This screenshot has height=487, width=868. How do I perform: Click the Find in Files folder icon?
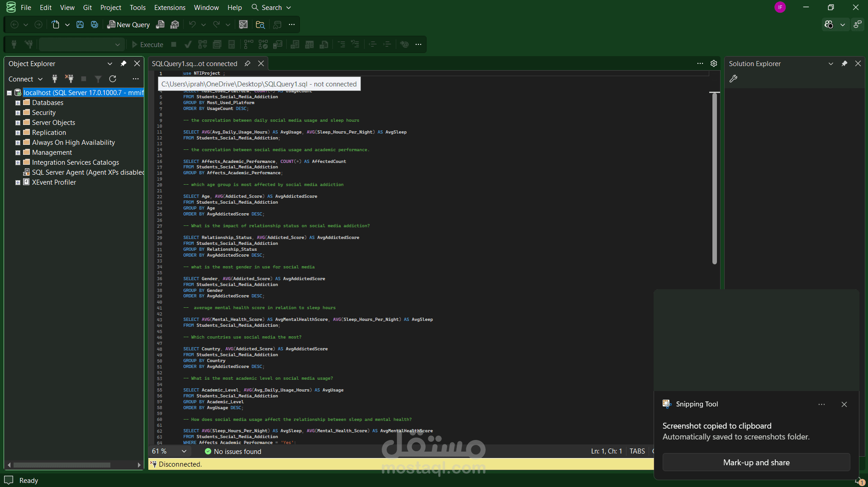click(x=260, y=25)
